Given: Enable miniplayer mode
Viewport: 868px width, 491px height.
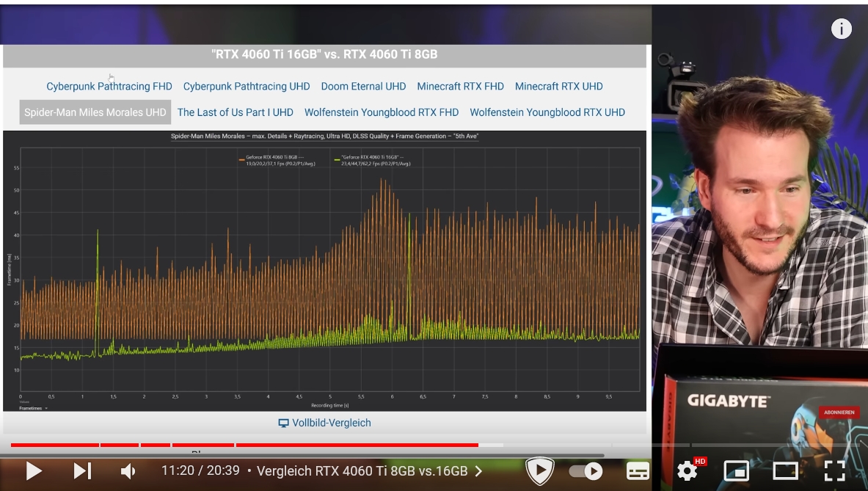Looking at the screenshot, I should pos(737,471).
